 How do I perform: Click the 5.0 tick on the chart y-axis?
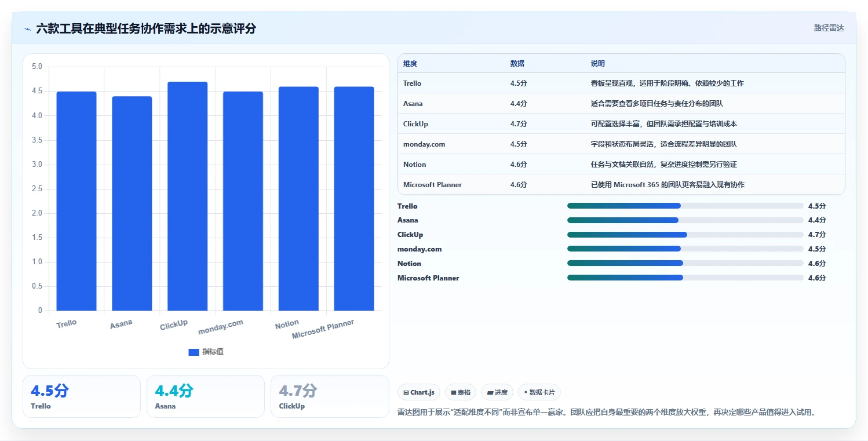pos(37,67)
